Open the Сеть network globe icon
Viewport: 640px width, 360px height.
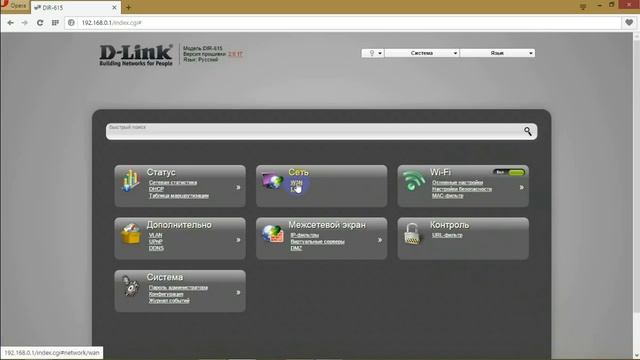click(272, 180)
